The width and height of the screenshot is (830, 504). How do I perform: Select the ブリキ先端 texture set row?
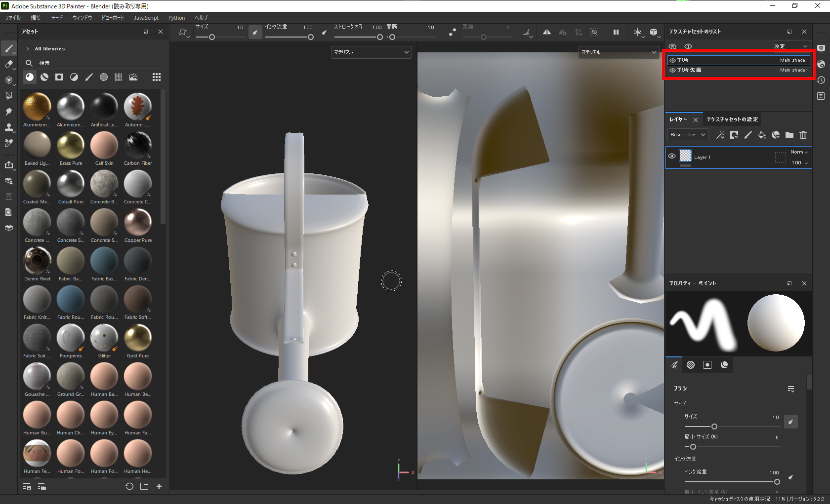739,70
